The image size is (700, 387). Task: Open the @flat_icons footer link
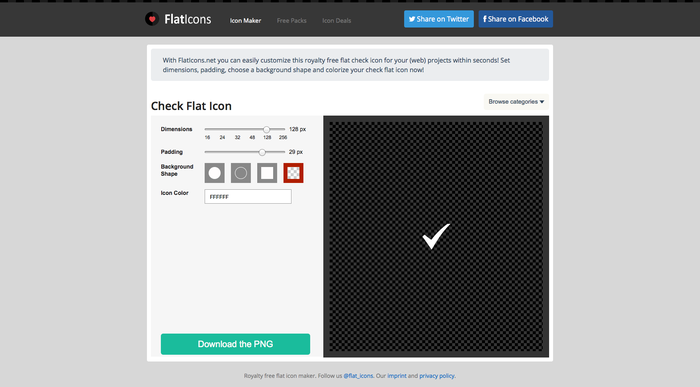tap(358, 376)
